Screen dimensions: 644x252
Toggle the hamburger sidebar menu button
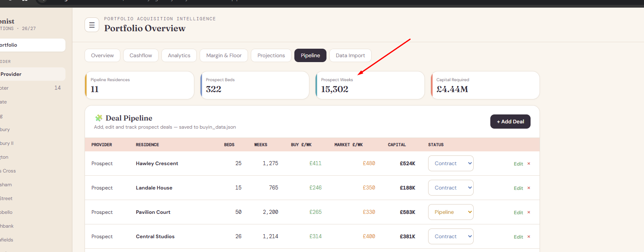click(92, 25)
